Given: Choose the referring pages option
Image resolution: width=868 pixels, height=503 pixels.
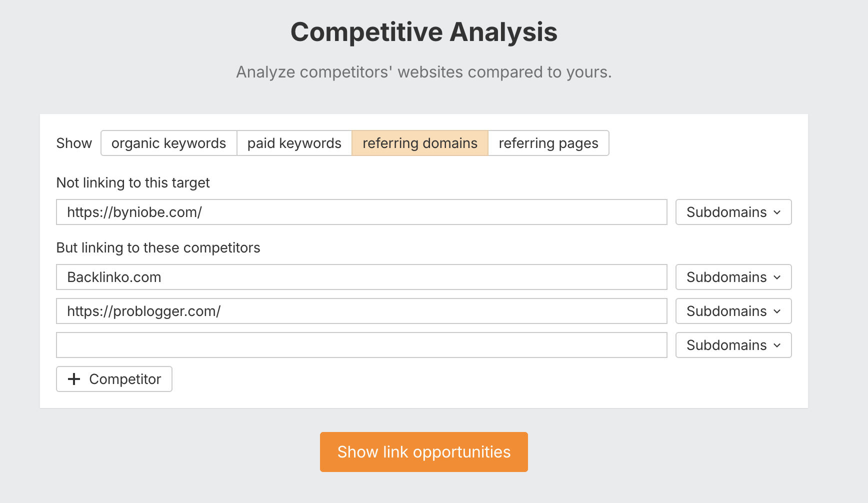Looking at the screenshot, I should click(548, 143).
